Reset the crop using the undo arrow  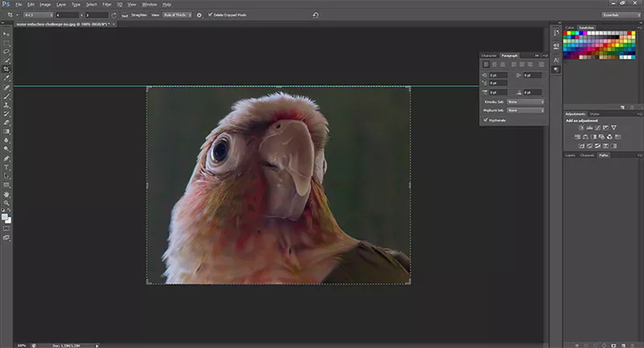point(315,15)
